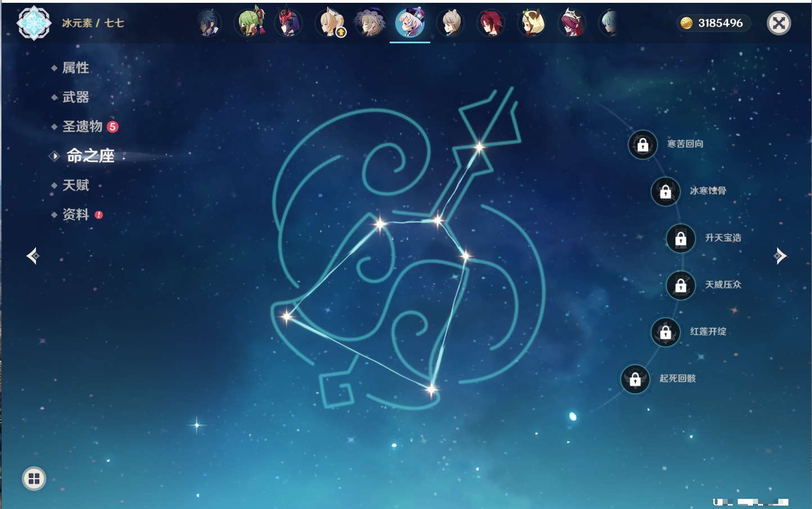The height and width of the screenshot is (509, 812).
Task: Select the 命之座 constellation menu
Action: pyautogui.click(x=90, y=156)
